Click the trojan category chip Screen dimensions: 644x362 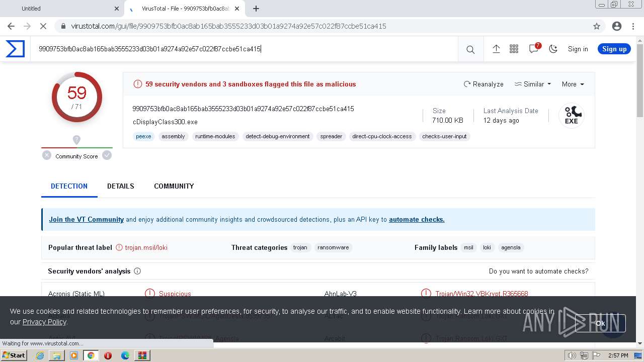coord(300,247)
